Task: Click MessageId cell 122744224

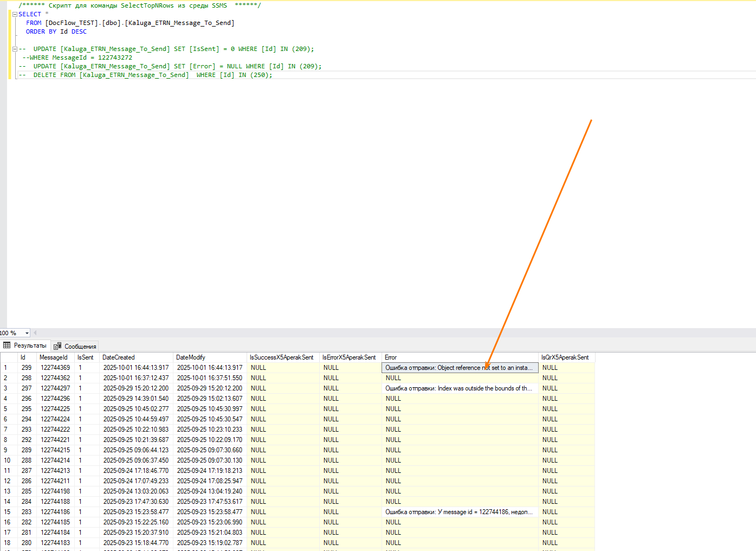Action: tap(56, 419)
